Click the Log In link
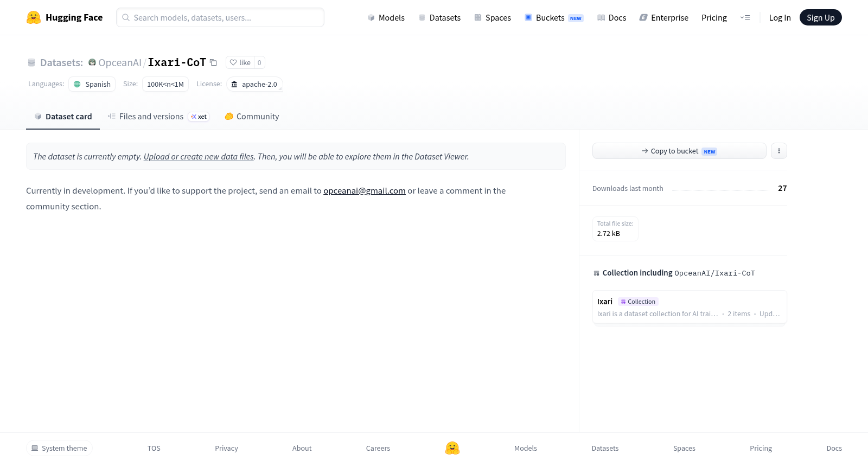The width and height of the screenshot is (868, 467). 780,17
